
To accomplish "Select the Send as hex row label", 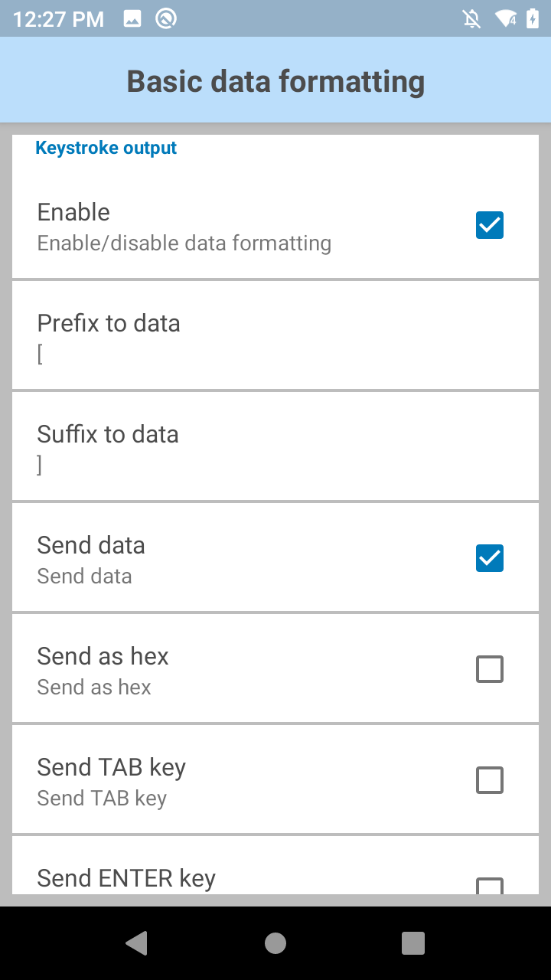I will 103,657.
